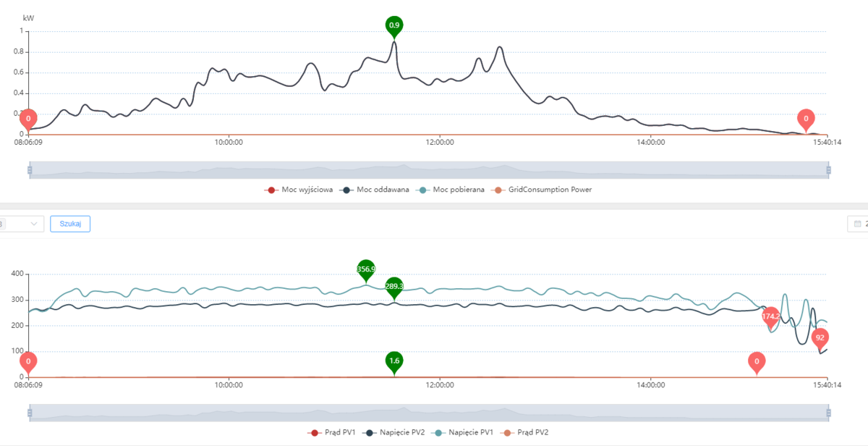The width and height of the screenshot is (868, 446).
Task: Hide the Moc oddawana series
Action: [x=376, y=190]
